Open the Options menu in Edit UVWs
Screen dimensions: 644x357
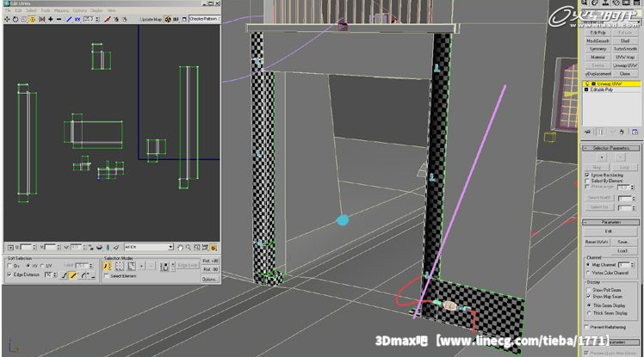pos(80,10)
